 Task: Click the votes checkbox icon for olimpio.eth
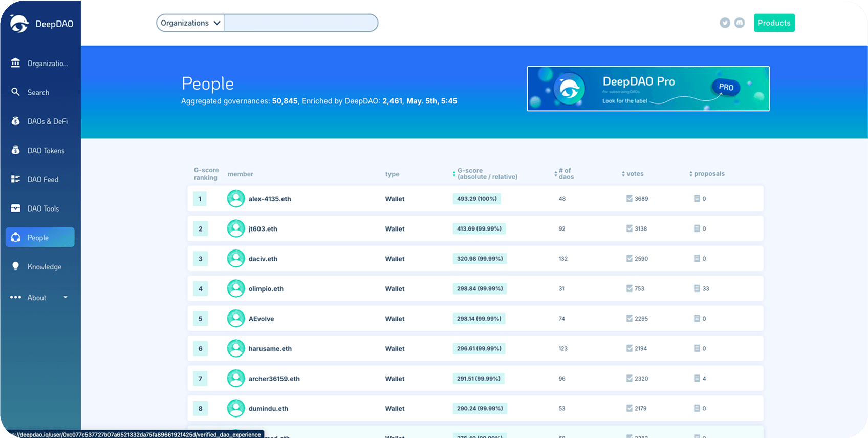pos(630,288)
